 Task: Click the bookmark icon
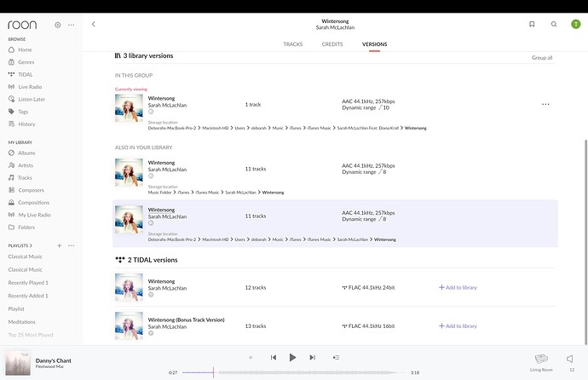coord(532,24)
